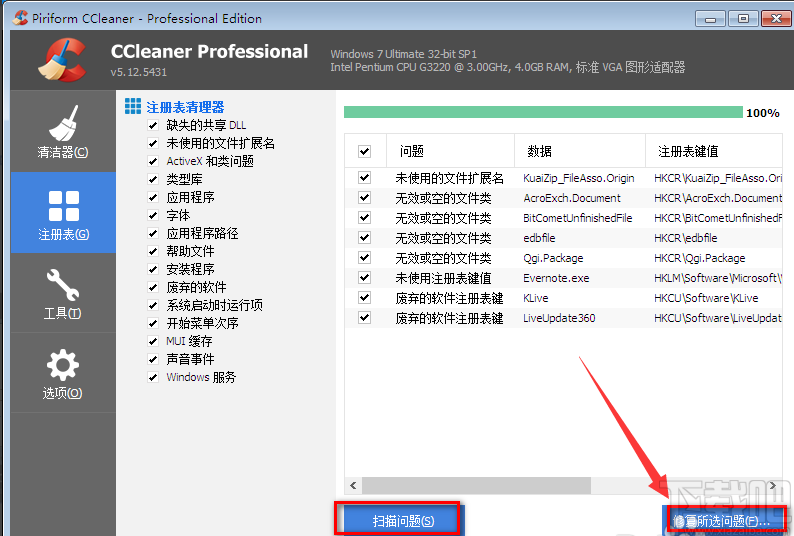Maximize the CCleaner window

pyautogui.click(x=743, y=19)
